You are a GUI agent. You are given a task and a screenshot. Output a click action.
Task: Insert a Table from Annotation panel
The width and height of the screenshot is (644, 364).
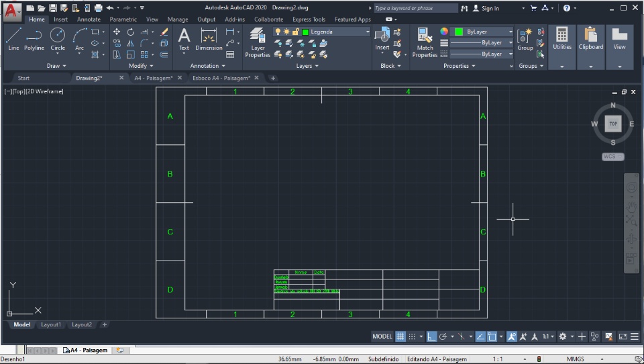pos(230,54)
